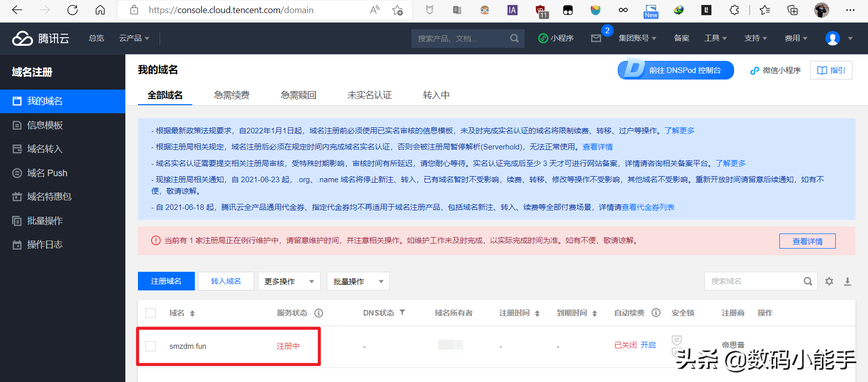
Task: Switch to the 未实名认证 tab
Action: click(370, 95)
